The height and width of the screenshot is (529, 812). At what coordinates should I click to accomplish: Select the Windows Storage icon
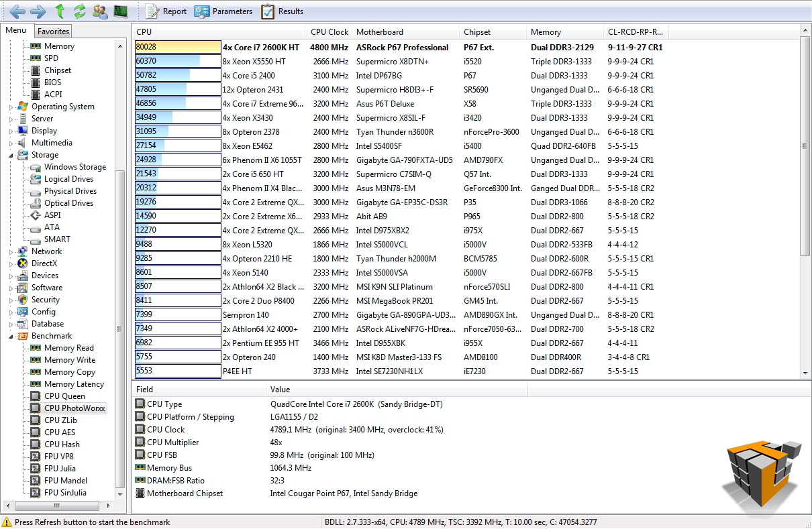36,167
